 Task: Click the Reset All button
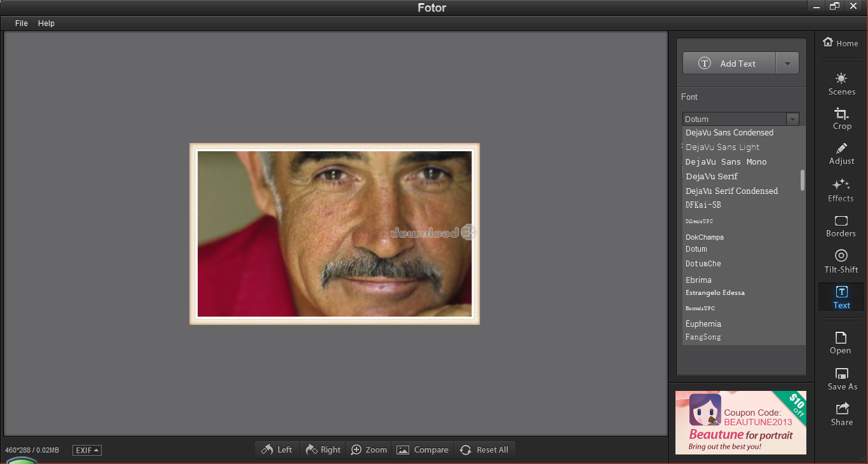(x=484, y=450)
